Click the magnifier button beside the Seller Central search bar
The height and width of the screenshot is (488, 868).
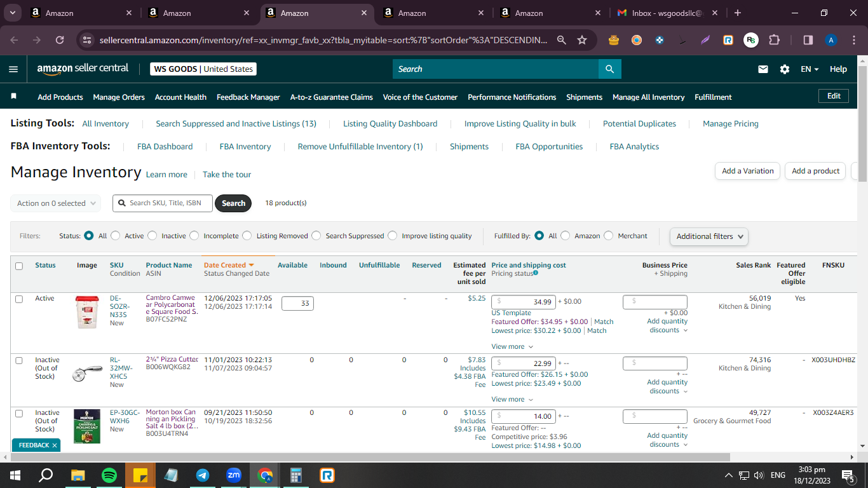[609, 69]
